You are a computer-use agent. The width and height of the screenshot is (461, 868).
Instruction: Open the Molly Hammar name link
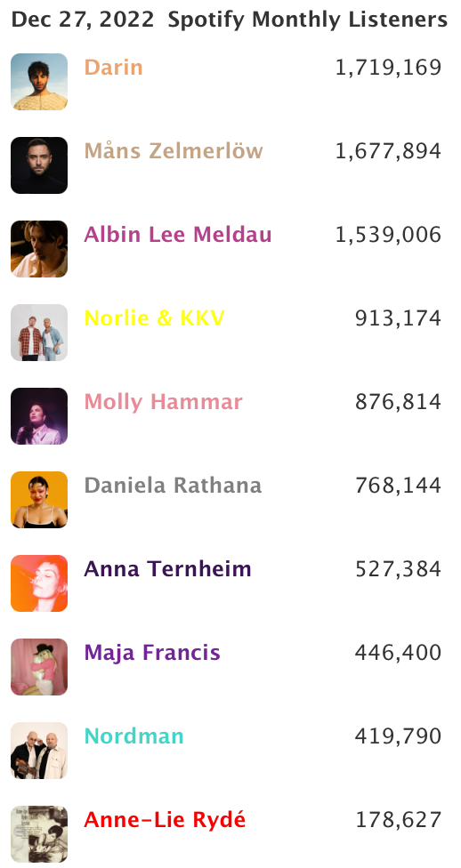[164, 403]
